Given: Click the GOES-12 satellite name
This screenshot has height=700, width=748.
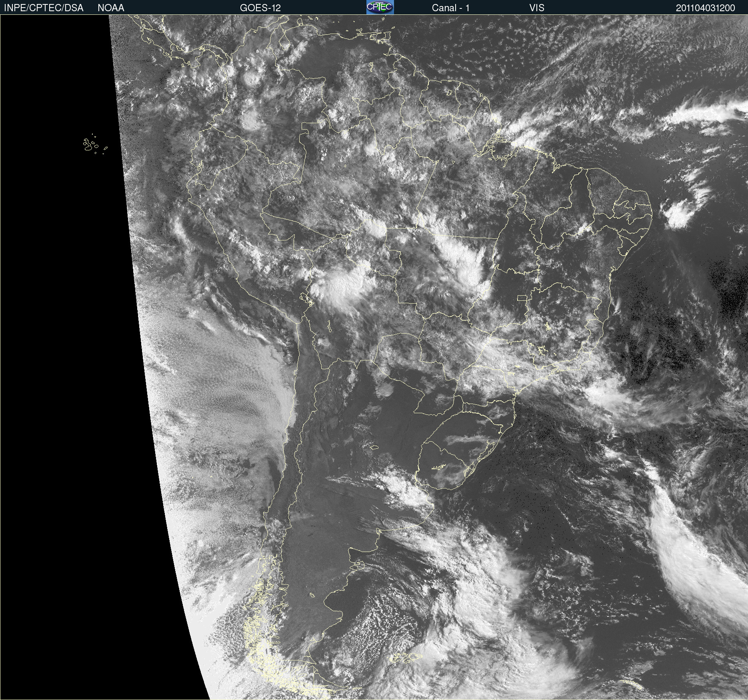Looking at the screenshot, I should [x=260, y=8].
